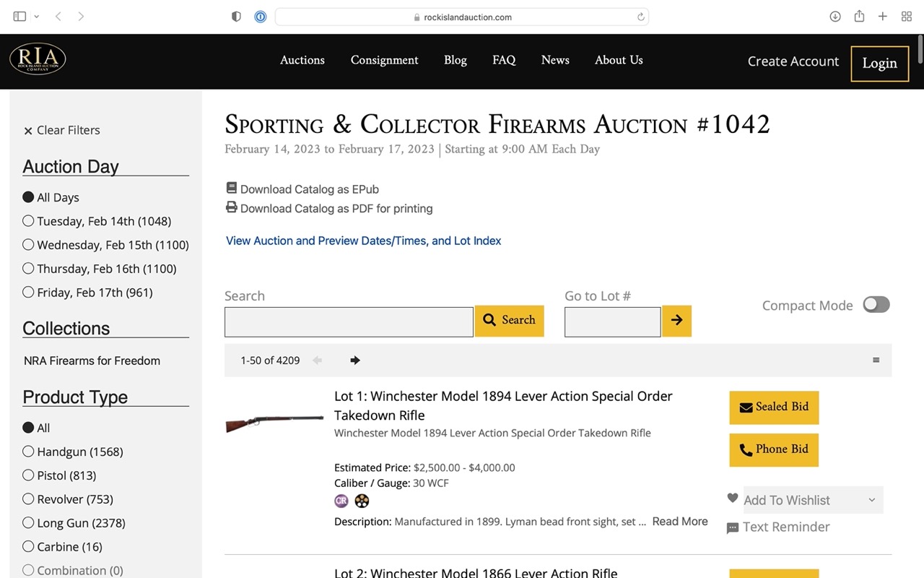Image resolution: width=924 pixels, height=578 pixels.
Task: Open the list view options menu icon
Action: (876, 361)
